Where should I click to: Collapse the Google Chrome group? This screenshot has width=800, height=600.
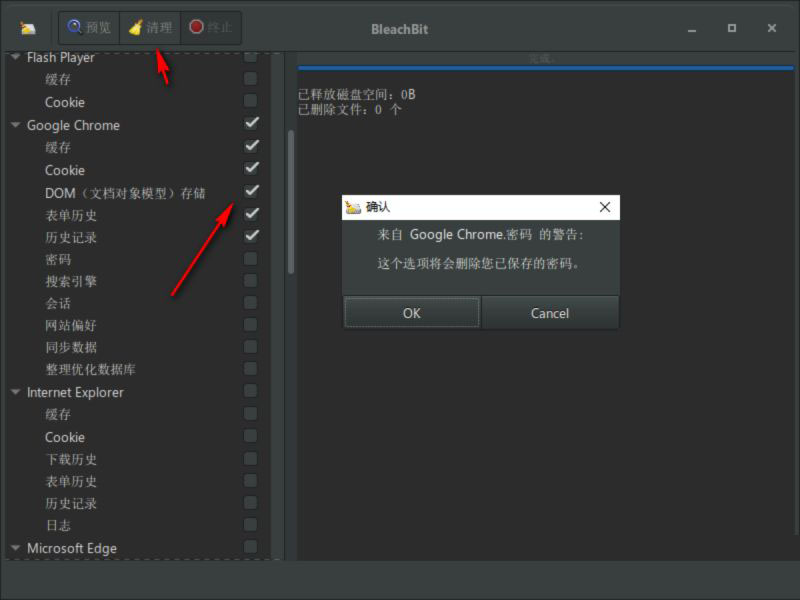click(x=15, y=124)
